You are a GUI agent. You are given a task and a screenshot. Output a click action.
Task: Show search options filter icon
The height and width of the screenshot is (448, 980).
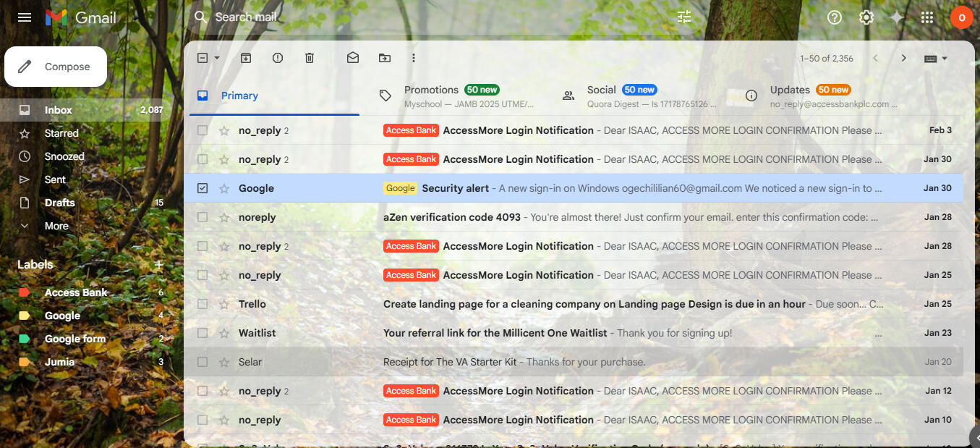[x=684, y=17]
